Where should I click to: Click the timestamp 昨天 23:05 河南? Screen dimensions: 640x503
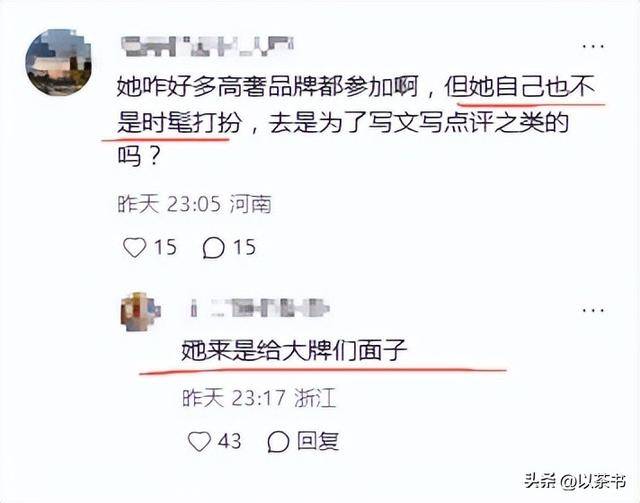pos(195,204)
